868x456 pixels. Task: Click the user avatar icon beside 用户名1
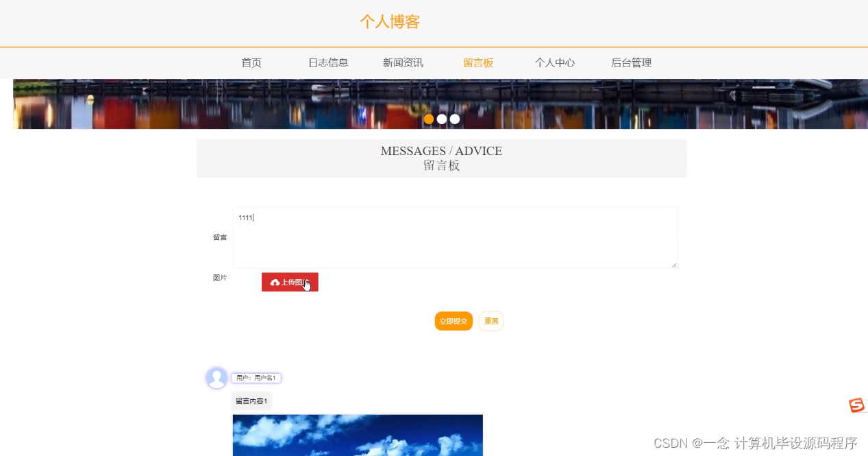(x=216, y=377)
